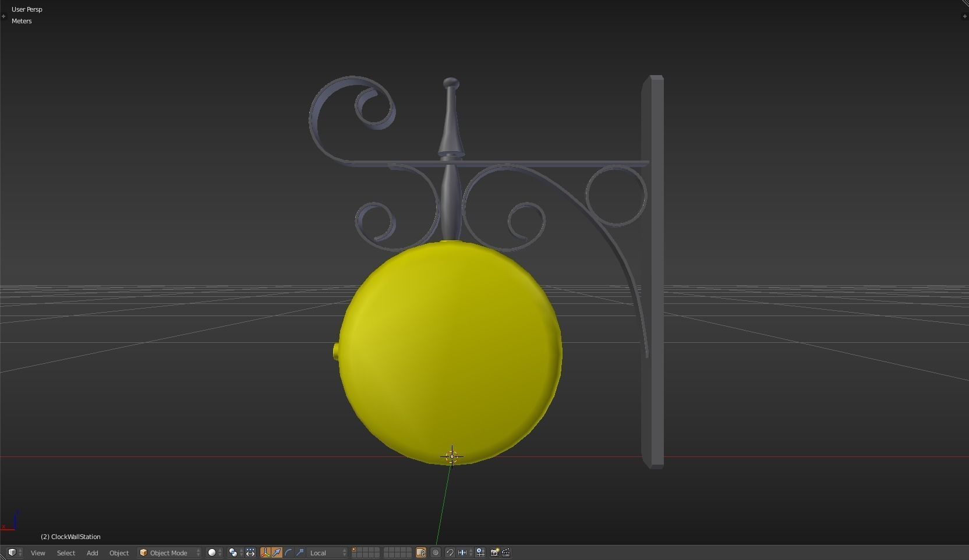Open proportional editing circle button
Screen dimensions: 969x560
coord(436,552)
